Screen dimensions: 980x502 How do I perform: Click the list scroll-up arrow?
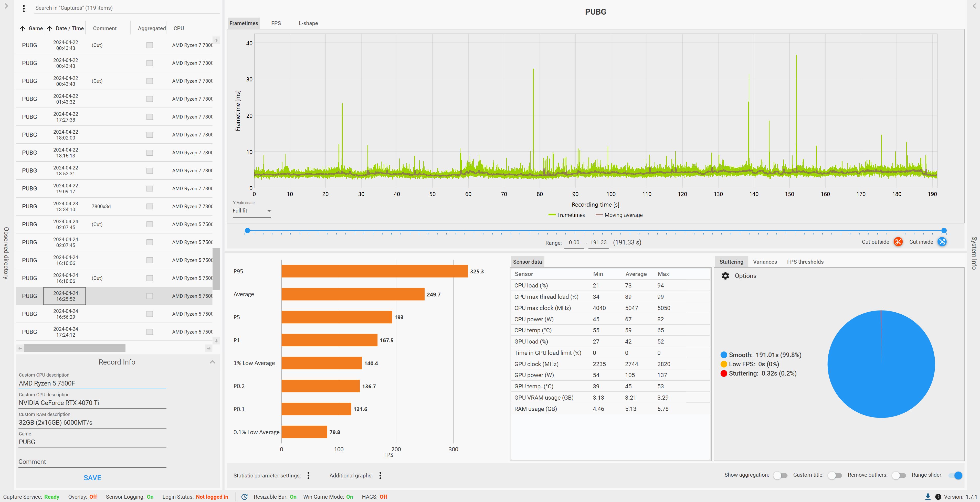(216, 40)
